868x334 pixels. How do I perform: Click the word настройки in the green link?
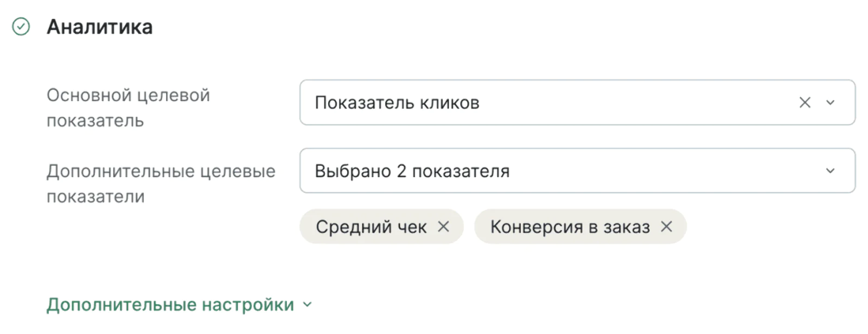point(248,305)
